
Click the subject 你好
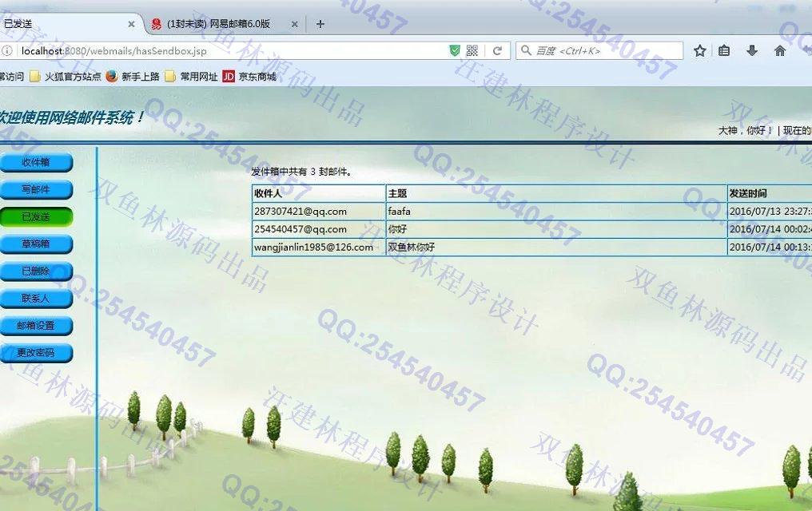pos(398,229)
